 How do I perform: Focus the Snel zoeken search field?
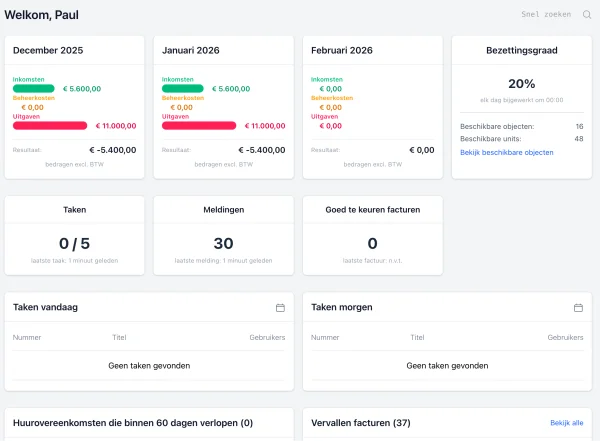point(546,15)
